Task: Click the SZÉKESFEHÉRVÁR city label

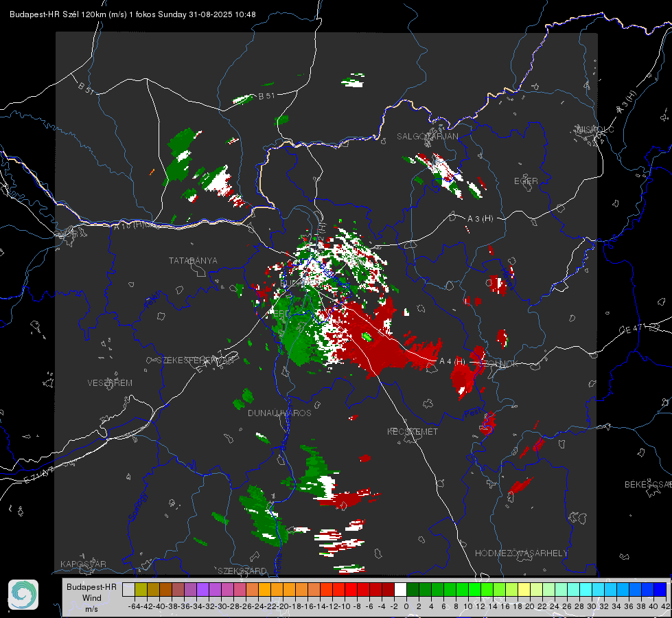Action: click(x=197, y=360)
